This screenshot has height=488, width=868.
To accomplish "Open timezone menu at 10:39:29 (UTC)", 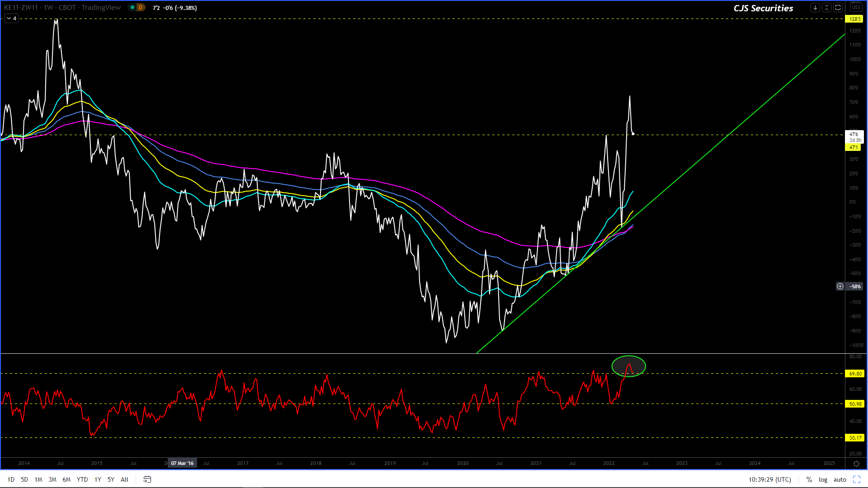I will (769, 479).
